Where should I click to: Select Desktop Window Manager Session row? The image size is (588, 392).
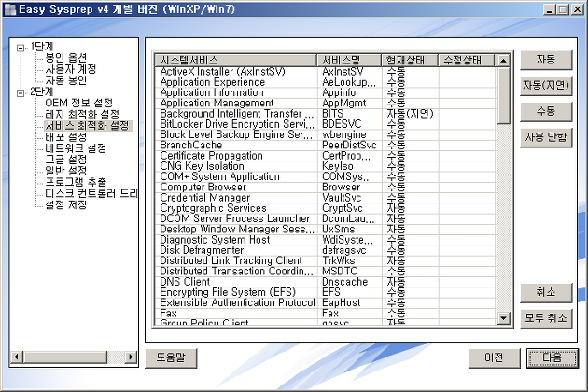coord(325,230)
